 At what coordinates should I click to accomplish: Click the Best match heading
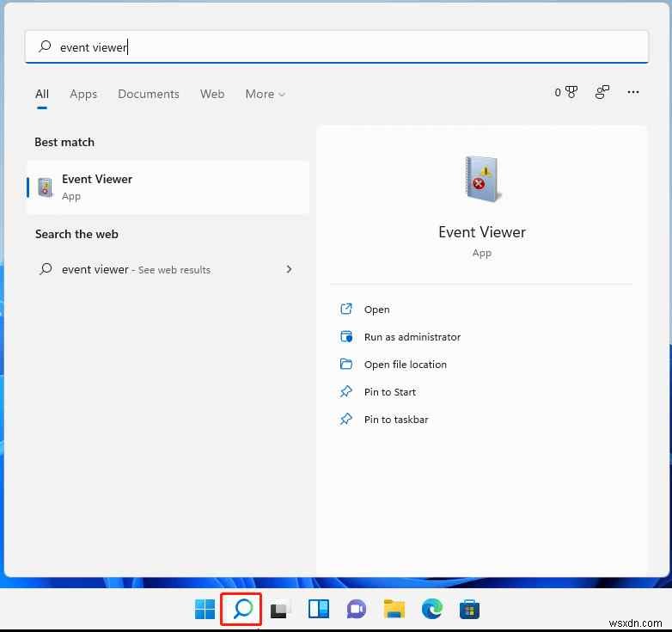click(64, 142)
